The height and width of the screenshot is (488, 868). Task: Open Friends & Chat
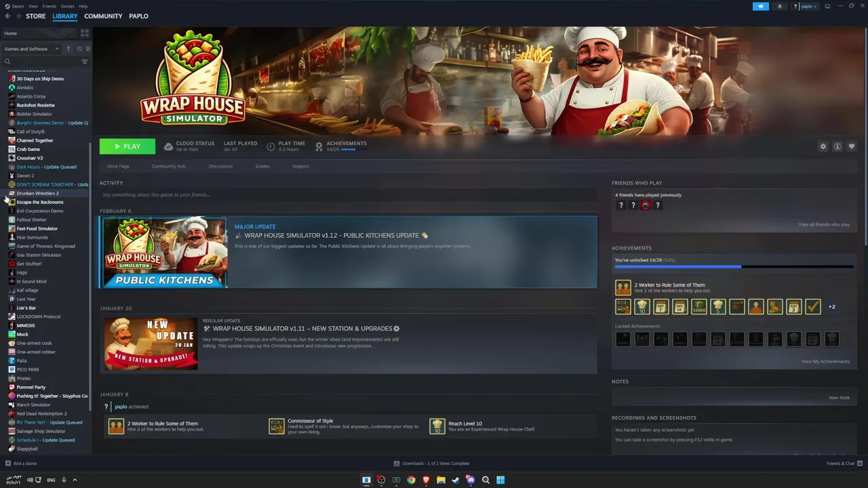pos(844,464)
